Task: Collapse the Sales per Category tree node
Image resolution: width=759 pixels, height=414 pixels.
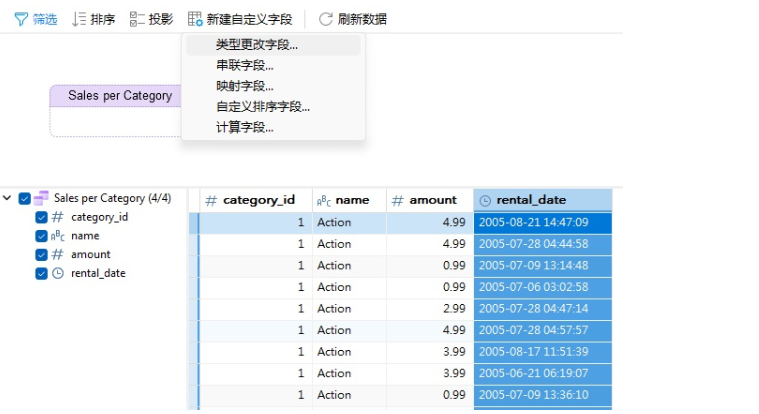Action: 7,198
